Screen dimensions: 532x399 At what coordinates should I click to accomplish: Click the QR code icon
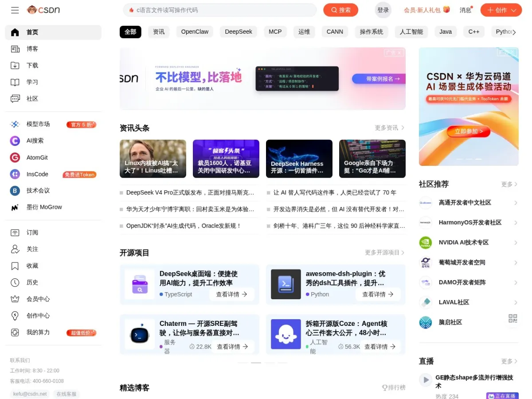click(512, 318)
